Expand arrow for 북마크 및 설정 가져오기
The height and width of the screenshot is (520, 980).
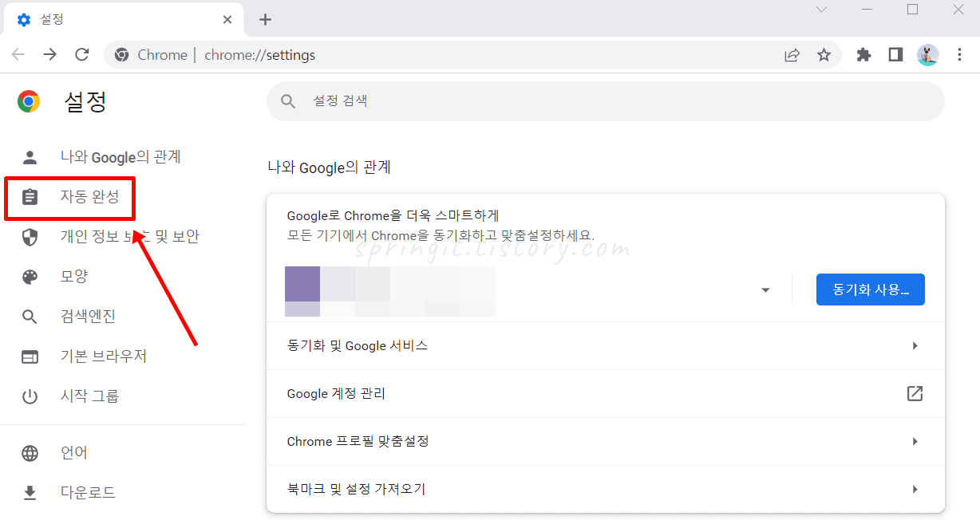click(x=915, y=490)
